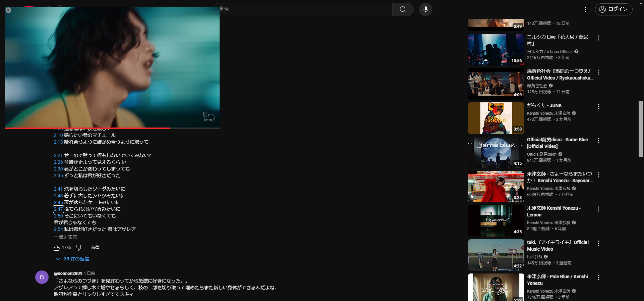Open more options for がらくた - JUNK

[598, 106]
